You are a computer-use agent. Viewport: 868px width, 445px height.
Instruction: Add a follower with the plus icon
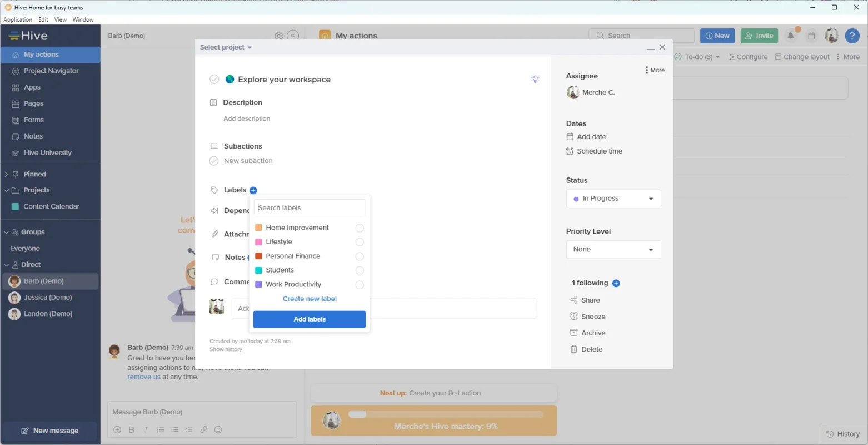[616, 283]
